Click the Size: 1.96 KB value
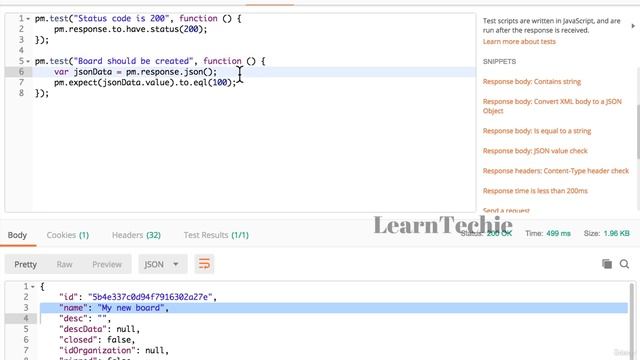Viewport: 640px width, 360px height. pos(617,233)
